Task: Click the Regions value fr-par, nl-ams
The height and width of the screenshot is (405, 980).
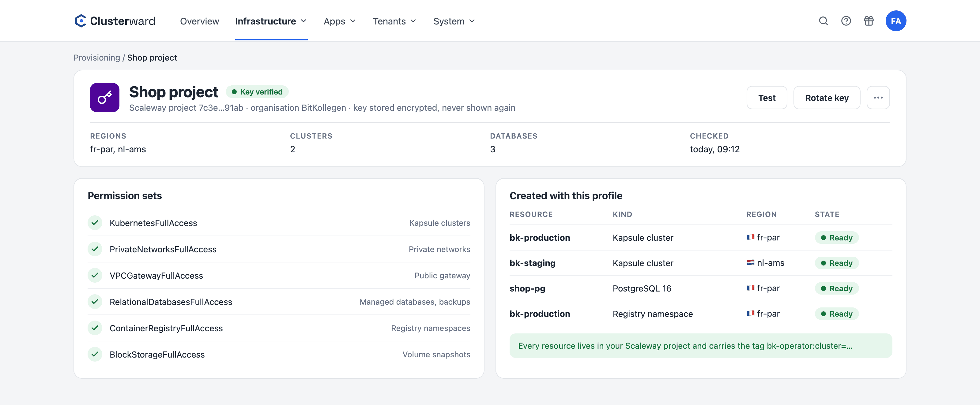Action: click(118, 149)
